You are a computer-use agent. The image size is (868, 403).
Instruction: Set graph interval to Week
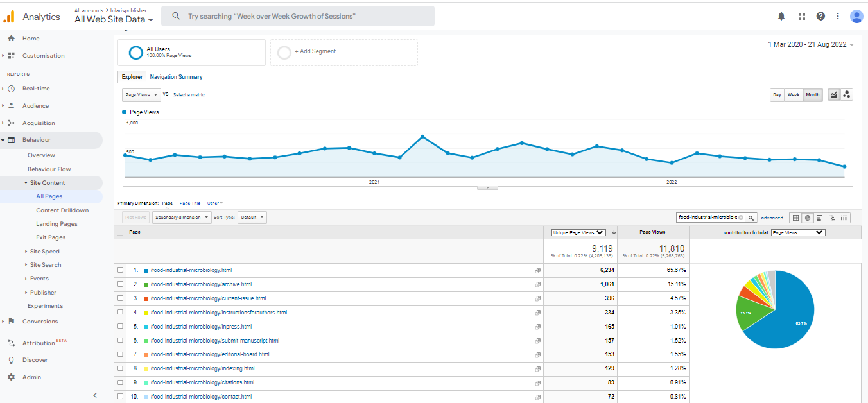[794, 95]
